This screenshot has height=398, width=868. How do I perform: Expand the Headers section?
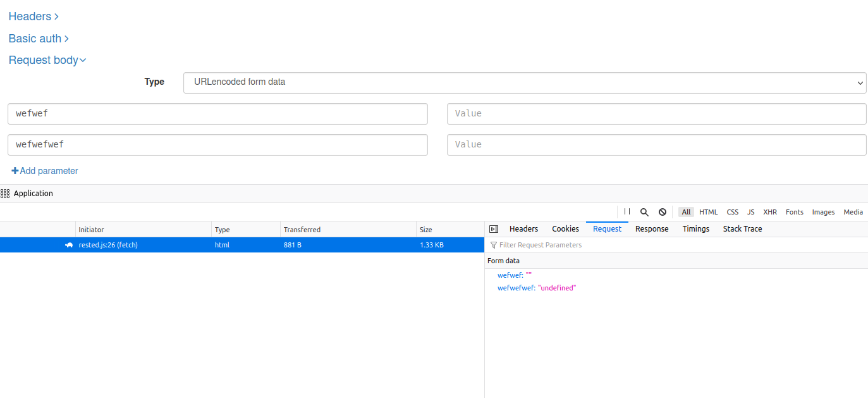tap(34, 16)
